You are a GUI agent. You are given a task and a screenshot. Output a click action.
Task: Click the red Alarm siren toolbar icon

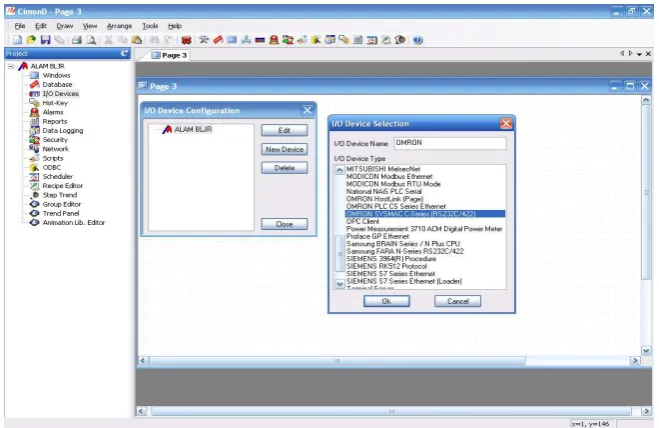274,40
